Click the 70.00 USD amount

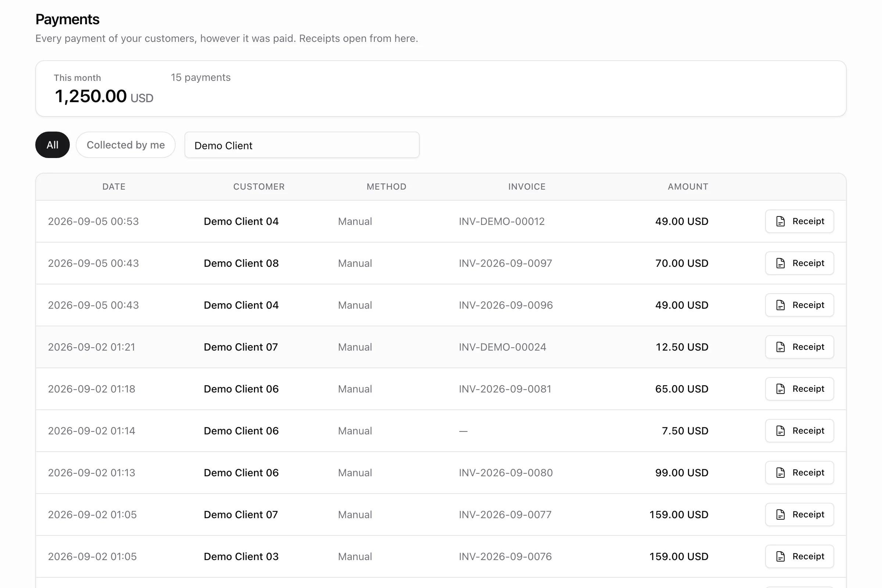682,263
